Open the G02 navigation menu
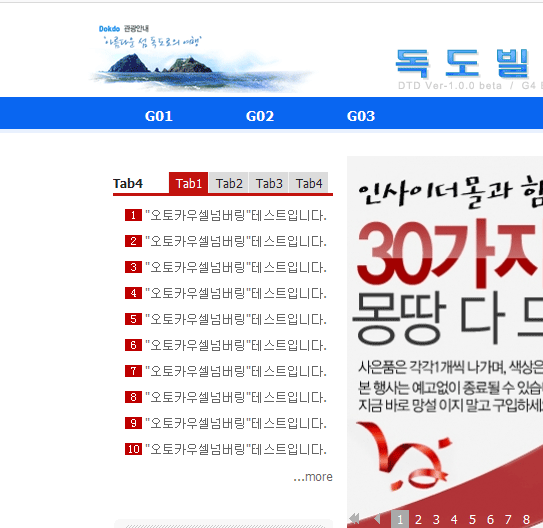Image resolution: width=543 pixels, height=528 pixels. point(260,116)
